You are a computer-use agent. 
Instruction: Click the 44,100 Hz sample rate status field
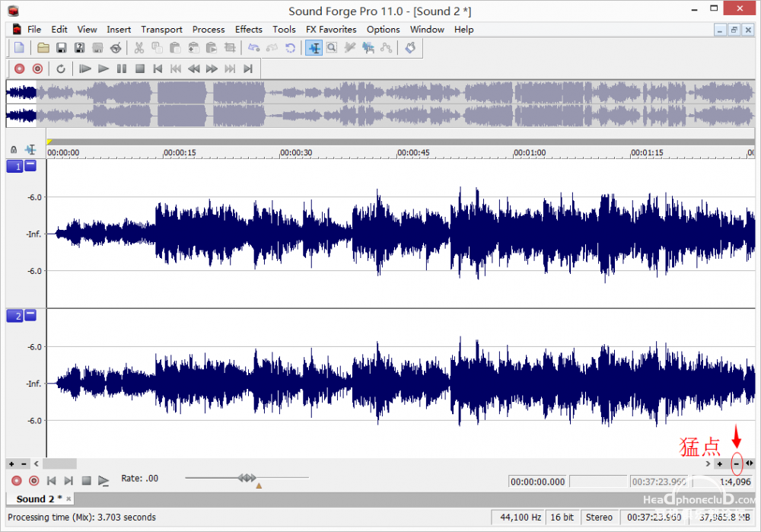(518, 518)
